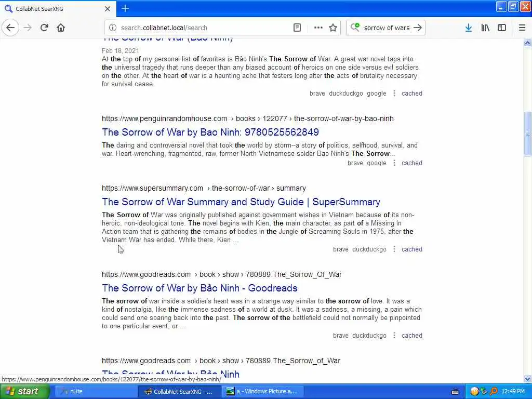Screen dimensions: 532x399
Task: Close the CollabNet SearXNG tab
Action: (x=108, y=9)
